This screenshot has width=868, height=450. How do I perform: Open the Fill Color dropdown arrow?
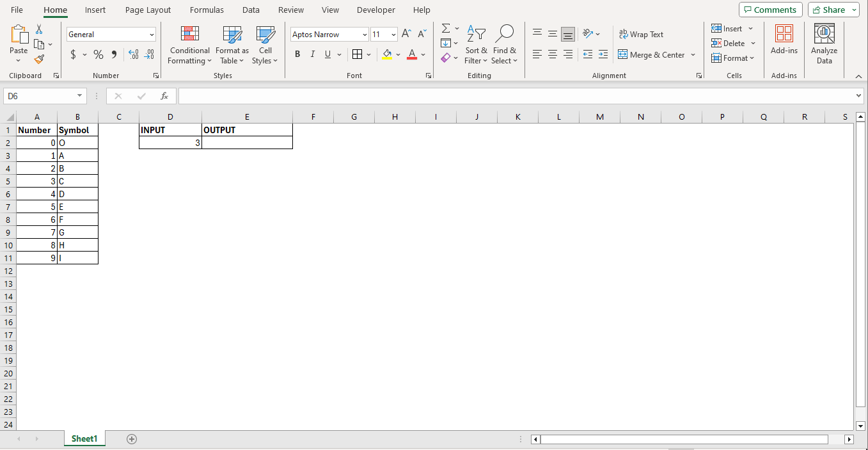tap(398, 54)
